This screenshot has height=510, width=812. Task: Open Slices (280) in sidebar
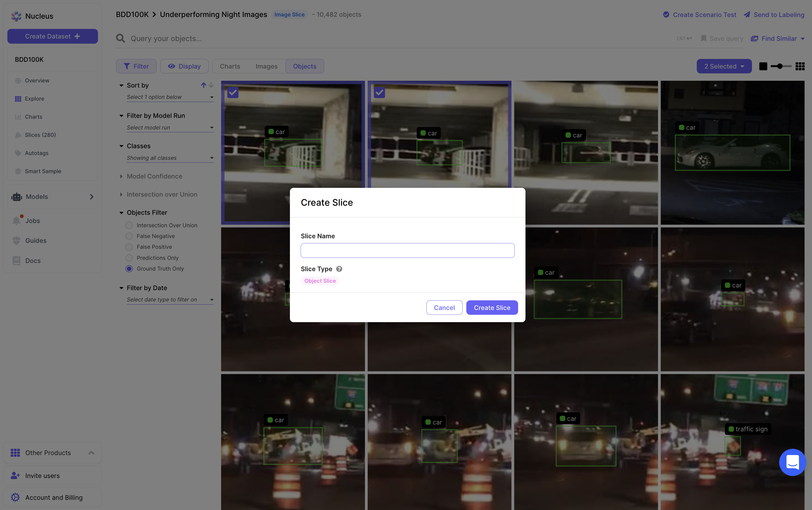tap(40, 135)
